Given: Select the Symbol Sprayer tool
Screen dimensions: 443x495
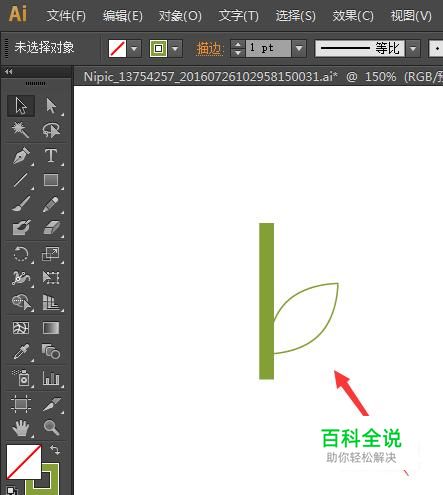Looking at the screenshot, I should (x=21, y=378).
